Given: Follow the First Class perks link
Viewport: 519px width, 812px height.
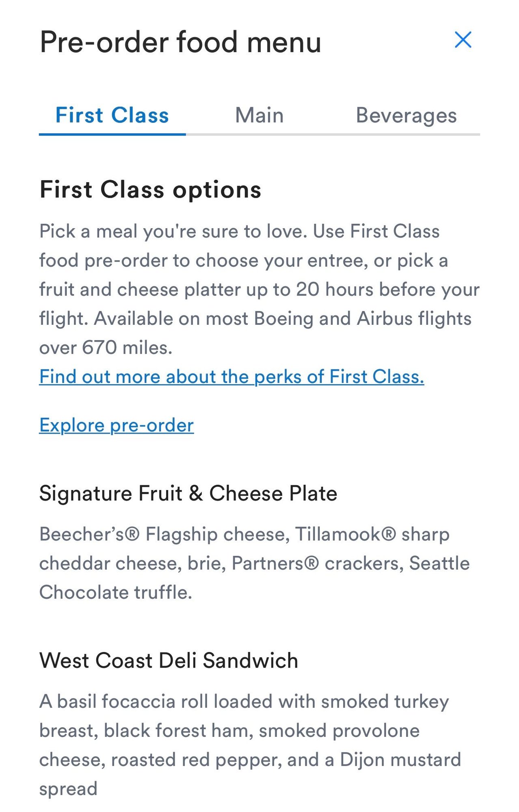Looking at the screenshot, I should [x=231, y=377].
